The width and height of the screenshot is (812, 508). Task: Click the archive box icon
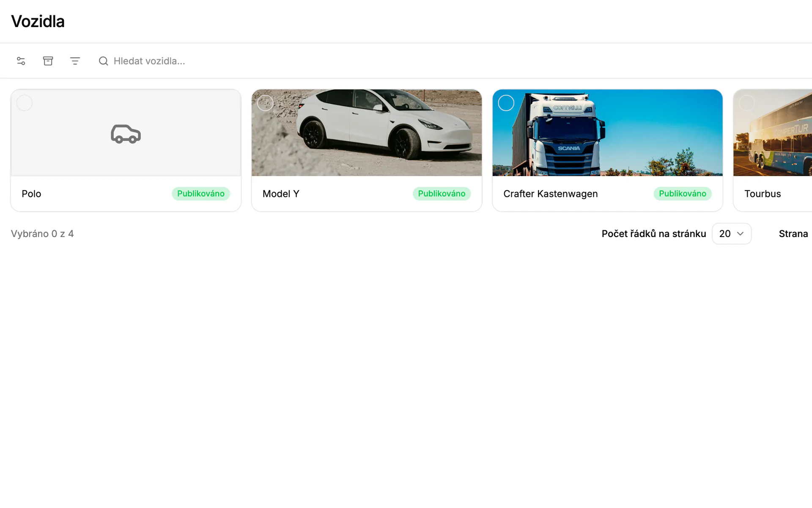[48, 61]
